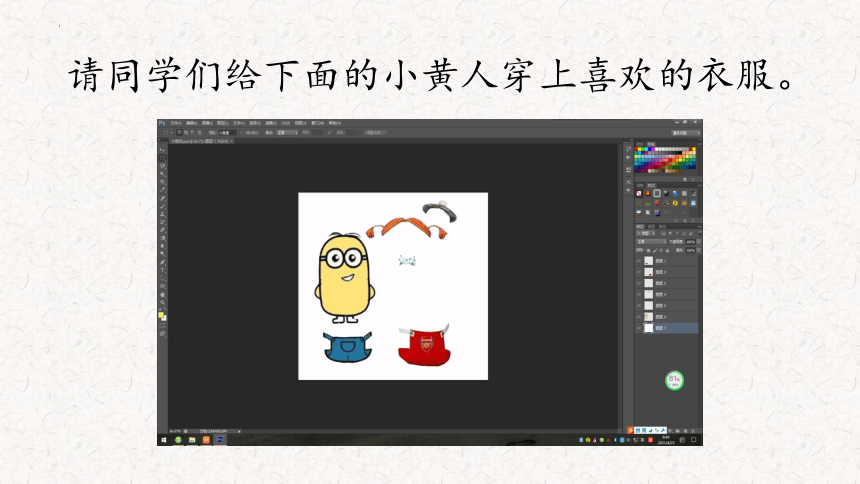
Task: Choose Subtract from selection option
Action: (193, 133)
